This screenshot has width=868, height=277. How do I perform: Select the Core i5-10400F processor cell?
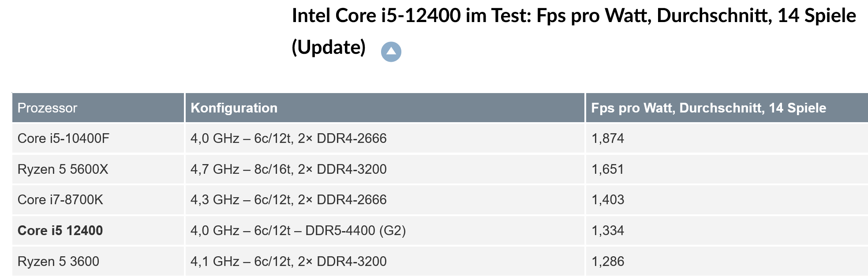(98, 138)
